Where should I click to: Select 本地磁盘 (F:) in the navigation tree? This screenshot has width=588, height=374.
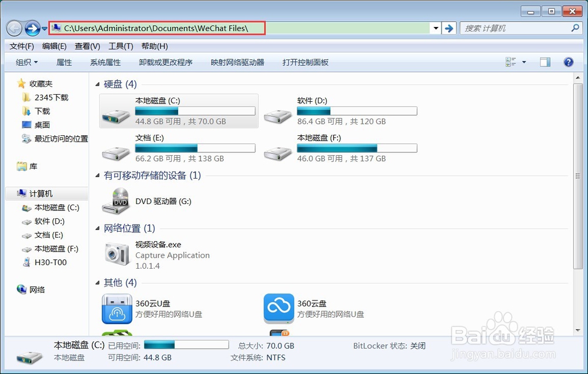56,249
